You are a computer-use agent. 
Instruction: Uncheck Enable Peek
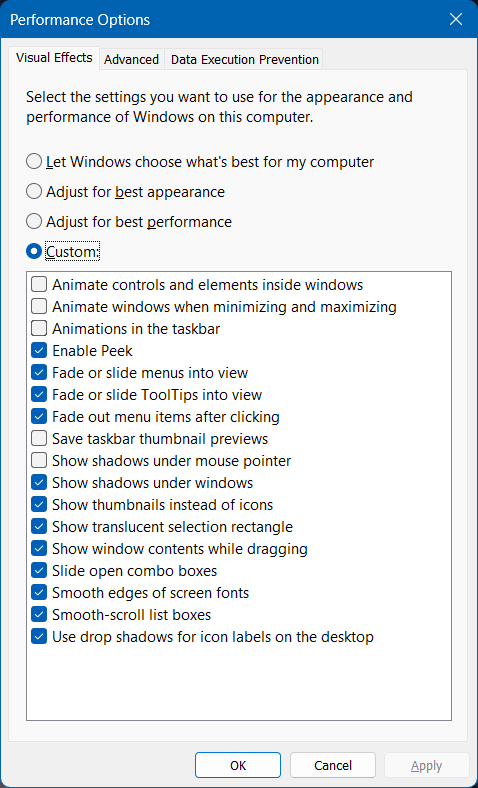(x=39, y=350)
